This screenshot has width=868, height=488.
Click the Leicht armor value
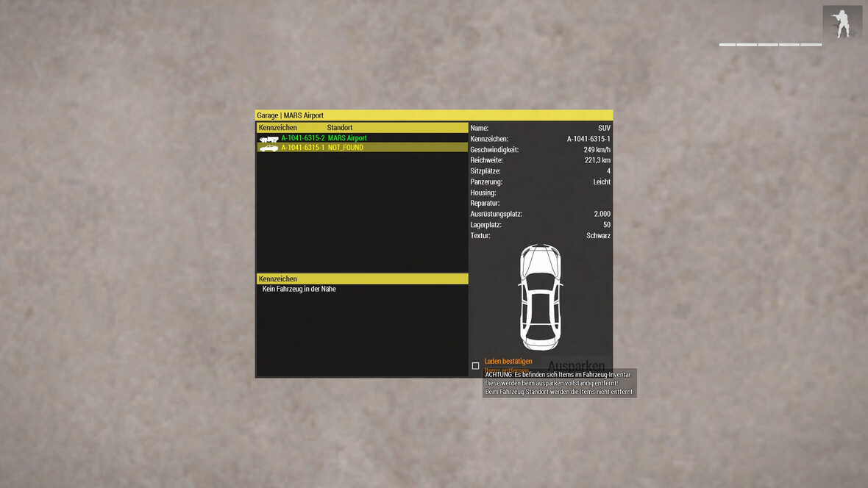[x=602, y=182]
